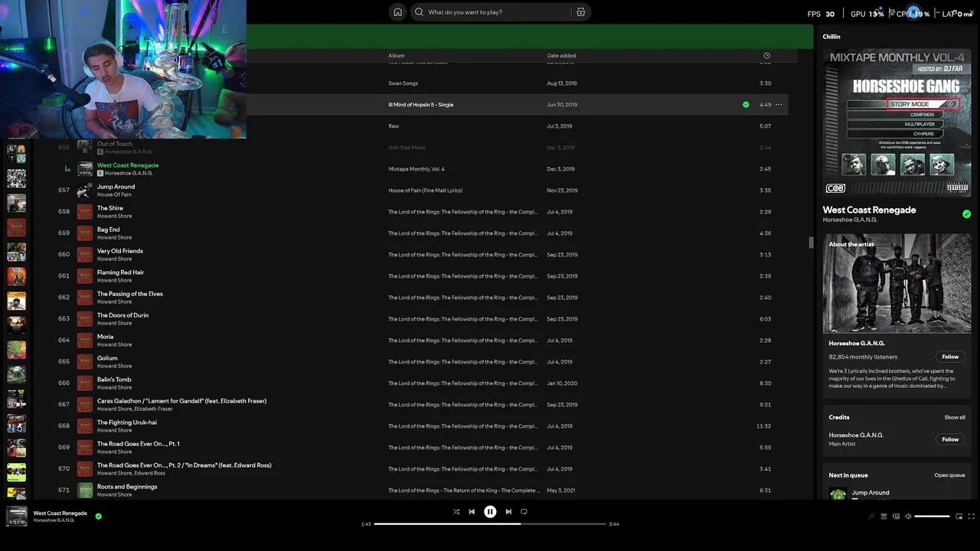Open artist House Of Pain under Jump Around

click(114, 195)
